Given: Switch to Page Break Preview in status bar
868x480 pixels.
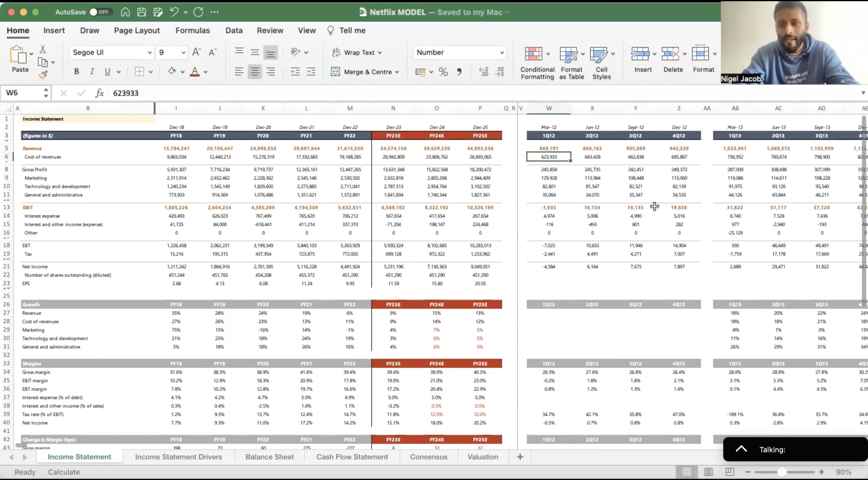Looking at the screenshot, I should tap(730, 472).
